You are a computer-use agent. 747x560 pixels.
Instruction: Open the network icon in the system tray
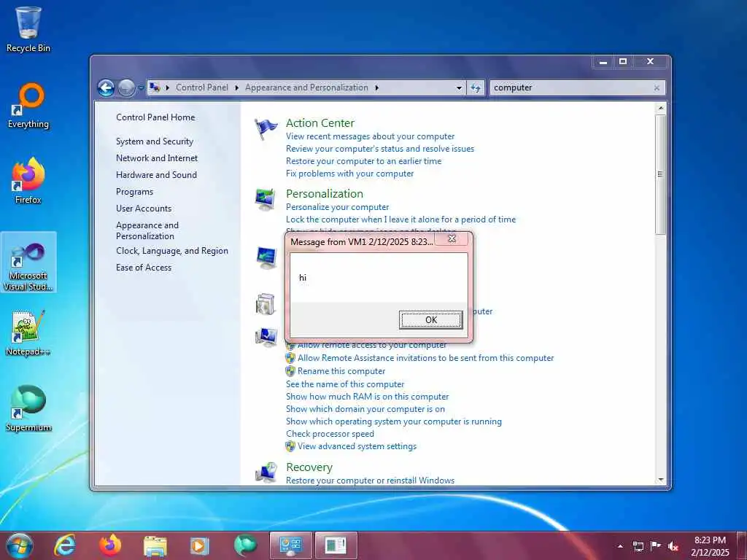[638, 546]
